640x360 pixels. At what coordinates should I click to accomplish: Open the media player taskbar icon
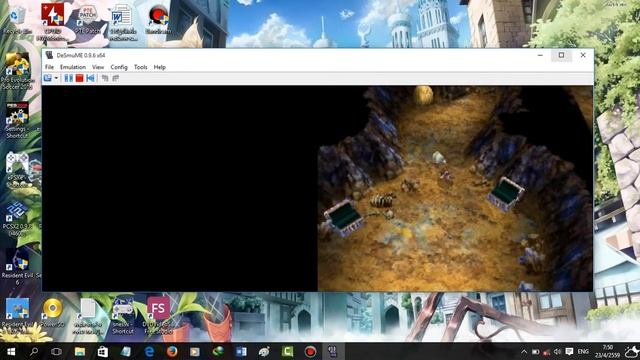[195, 351]
